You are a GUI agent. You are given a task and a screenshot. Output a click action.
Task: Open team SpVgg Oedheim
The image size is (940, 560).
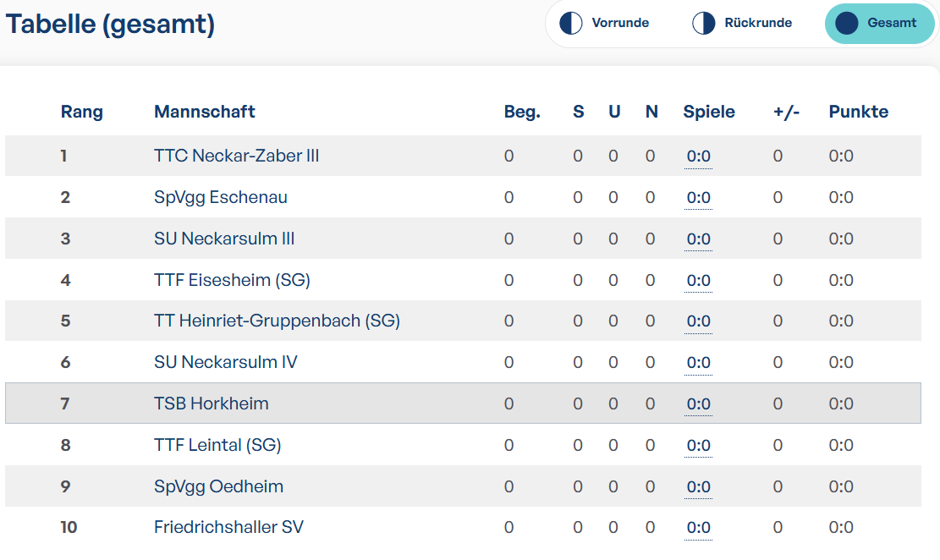tap(219, 486)
